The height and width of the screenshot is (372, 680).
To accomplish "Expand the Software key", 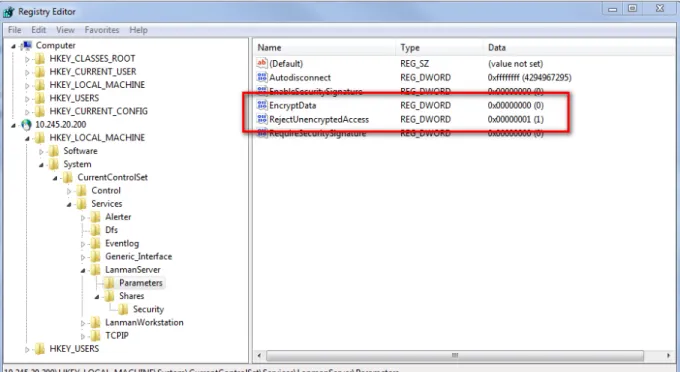I will 41,152.
